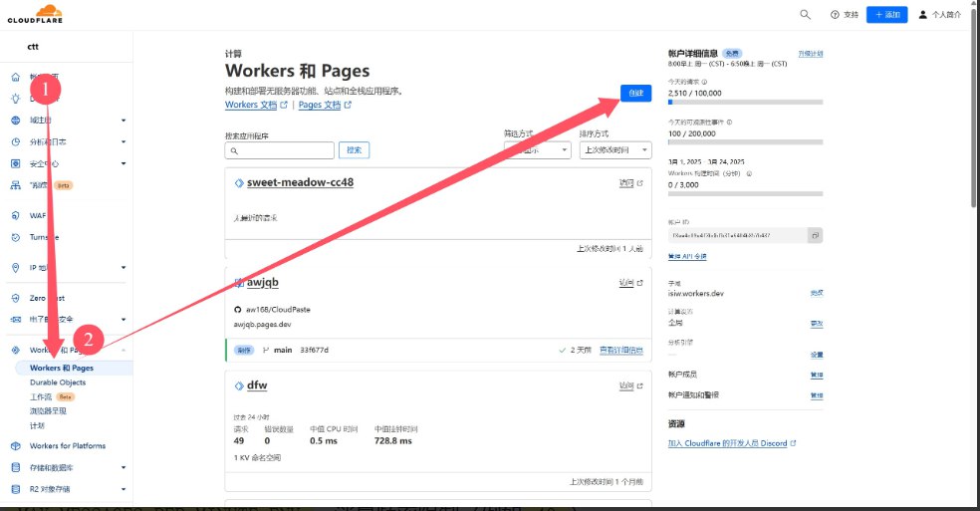Open the sweet-meadow-cc48 application

pos(300,182)
